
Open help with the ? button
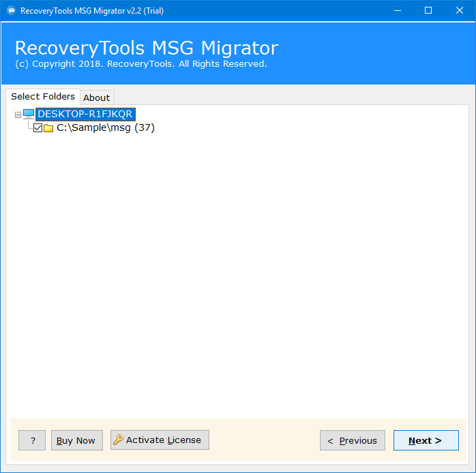(x=32, y=440)
